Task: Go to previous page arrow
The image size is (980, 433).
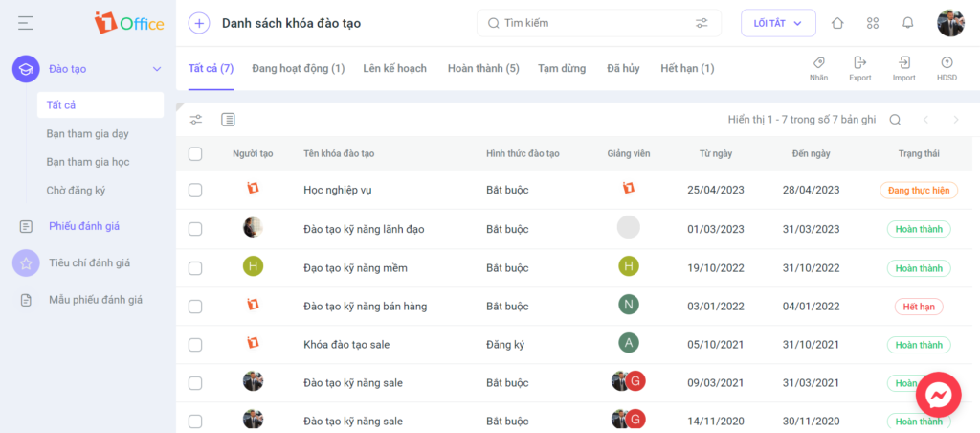Action: 926,120
